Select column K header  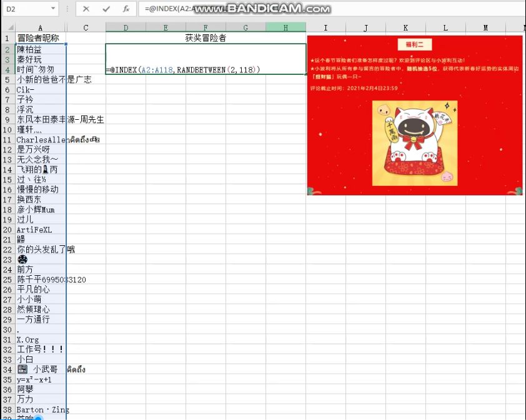tap(405, 27)
